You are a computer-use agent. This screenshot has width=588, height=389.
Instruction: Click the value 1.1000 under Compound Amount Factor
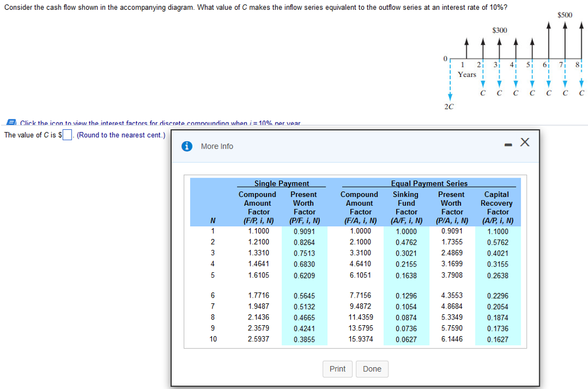[258, 232]
